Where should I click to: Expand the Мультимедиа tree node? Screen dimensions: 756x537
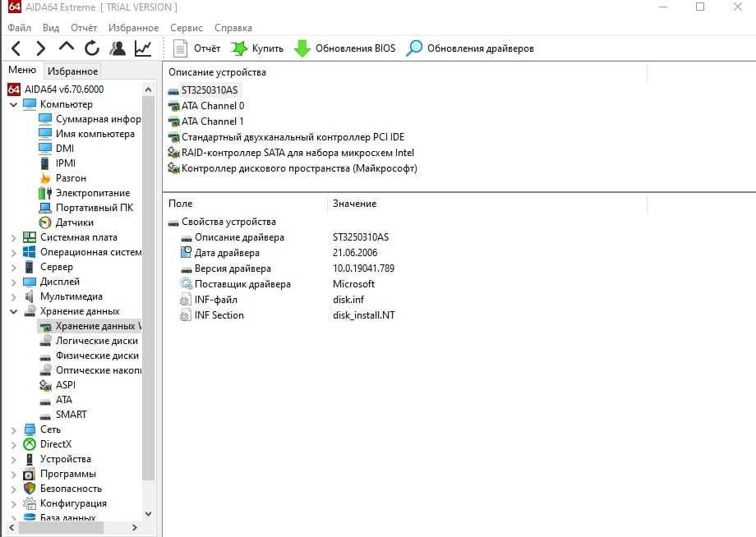click(13, 297)
